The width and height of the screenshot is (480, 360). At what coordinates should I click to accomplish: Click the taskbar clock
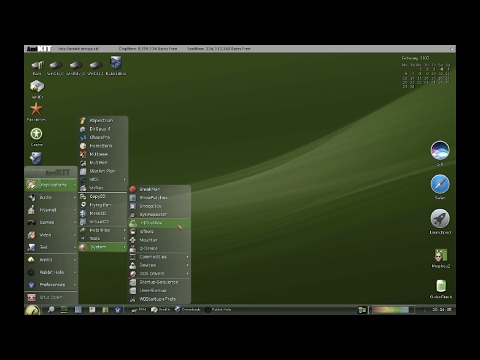pos(442,310)
